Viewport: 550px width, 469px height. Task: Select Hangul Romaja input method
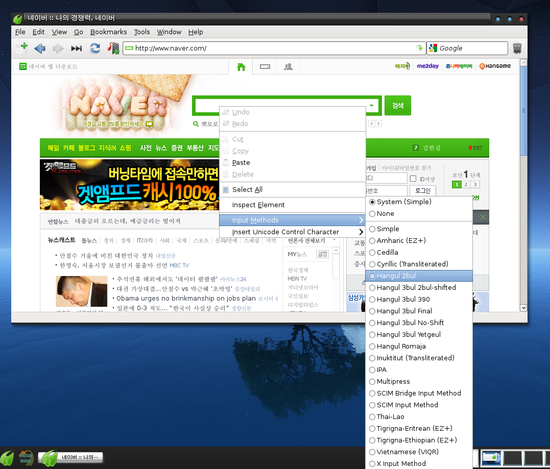[419, 347]
